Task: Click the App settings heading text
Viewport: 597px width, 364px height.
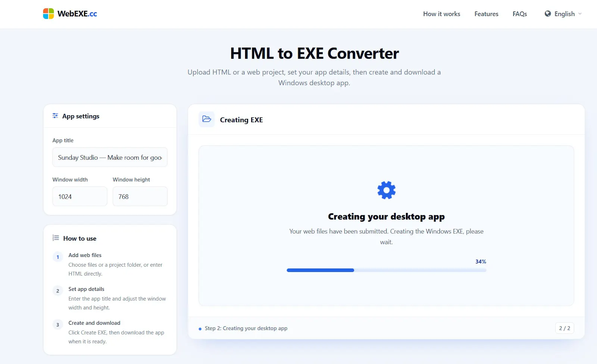Action: 81,116
